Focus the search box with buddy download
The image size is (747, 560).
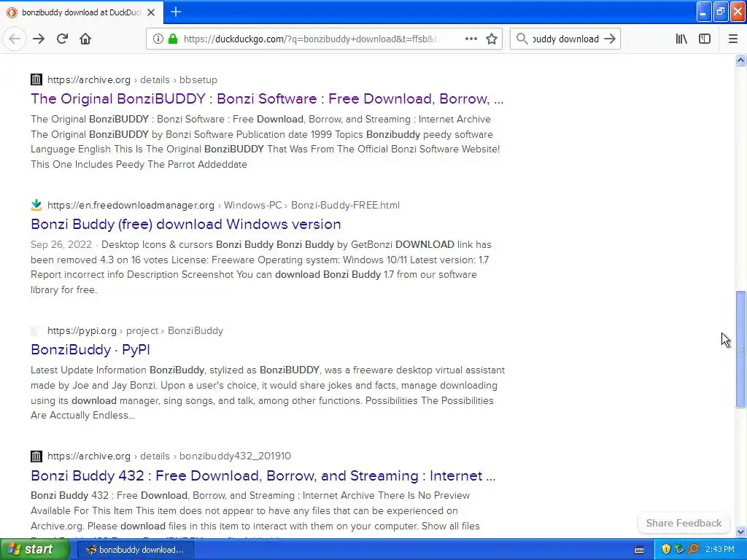(565, 39)
